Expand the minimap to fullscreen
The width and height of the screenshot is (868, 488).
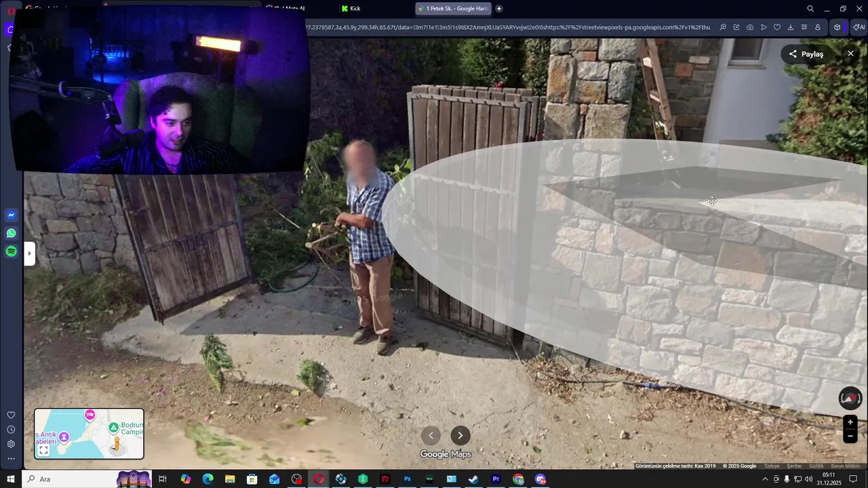click(43, 450)
